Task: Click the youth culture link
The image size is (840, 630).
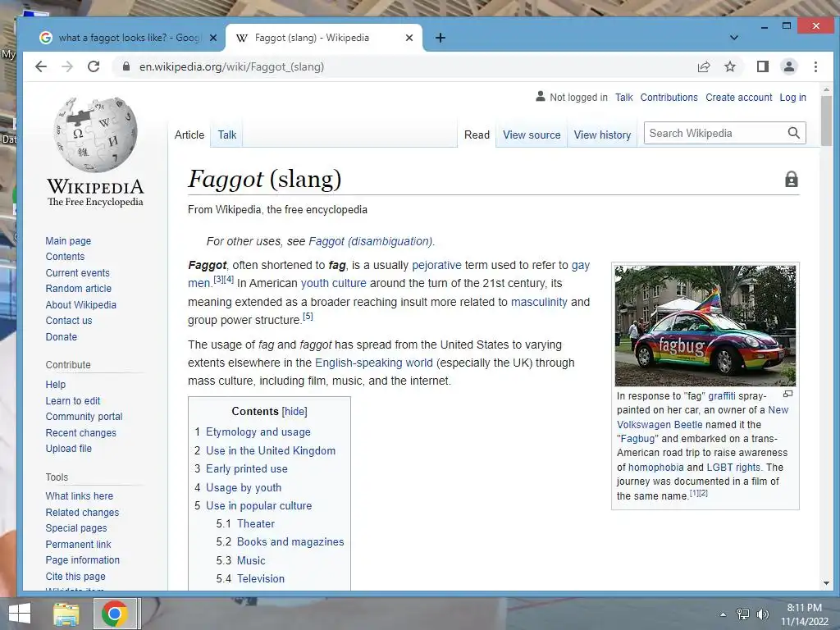Action: tap(333, 283)
